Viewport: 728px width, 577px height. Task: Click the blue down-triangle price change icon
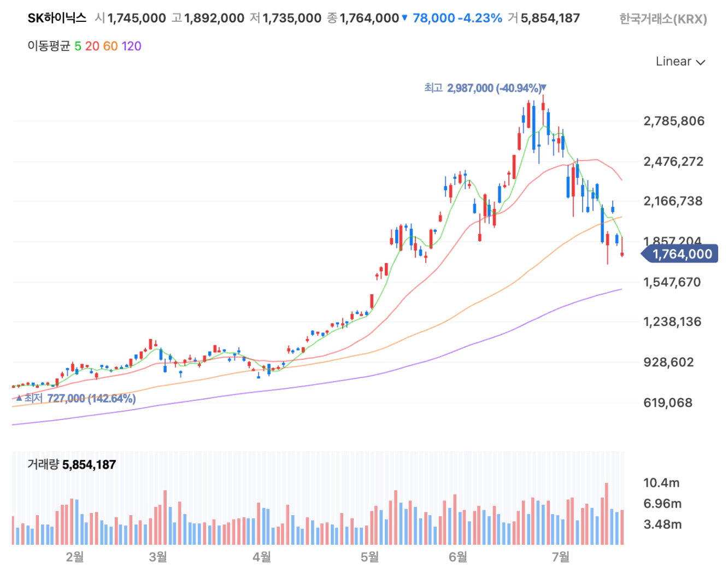(404, 18)
